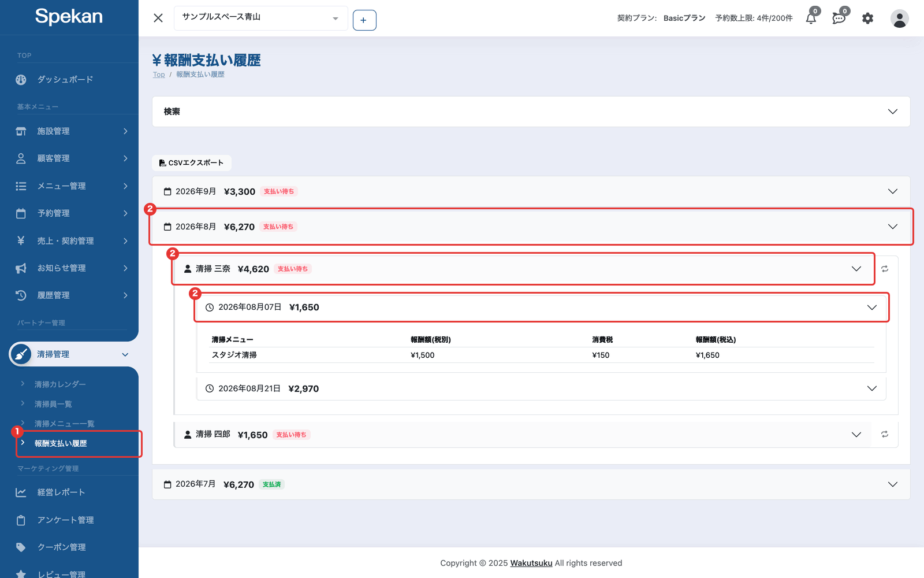Collapse the 2026年08月07日 detail row
924x578 pixels.
point(541,307)
